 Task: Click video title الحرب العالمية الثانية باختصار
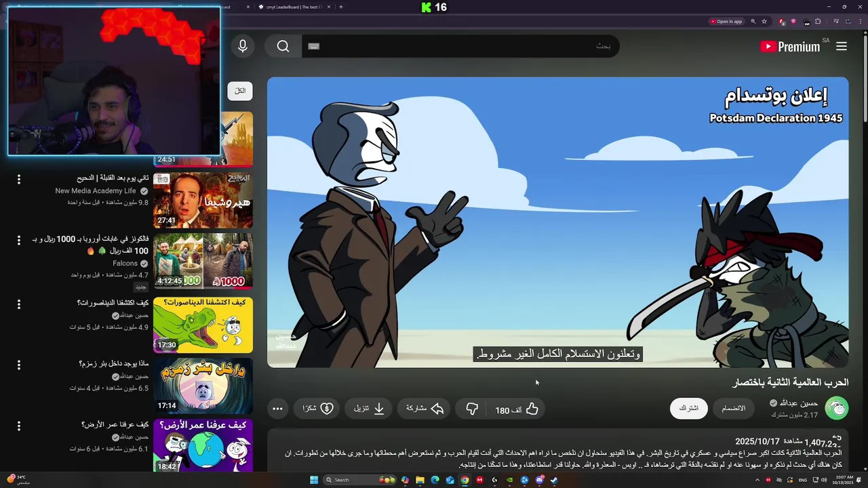[790, 382]
